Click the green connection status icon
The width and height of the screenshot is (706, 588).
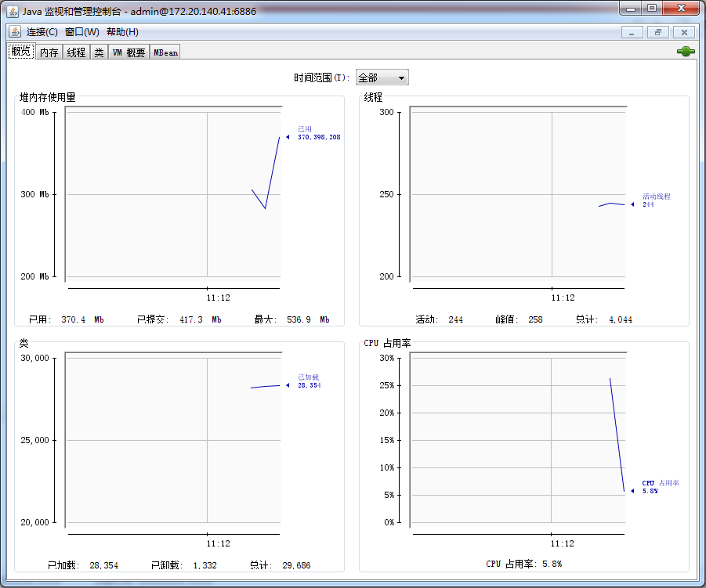click(x=686, y=52)
